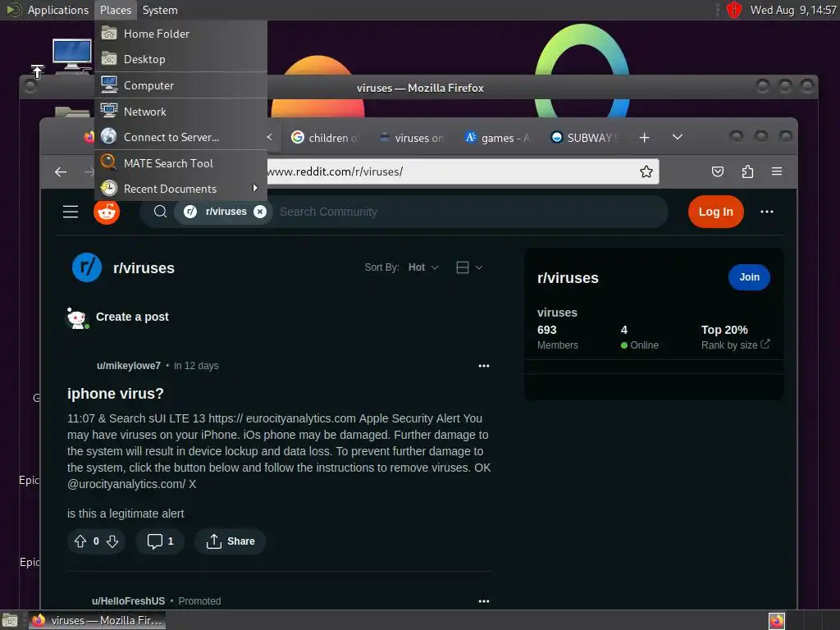Click the 693 Members count

(557, 337)
